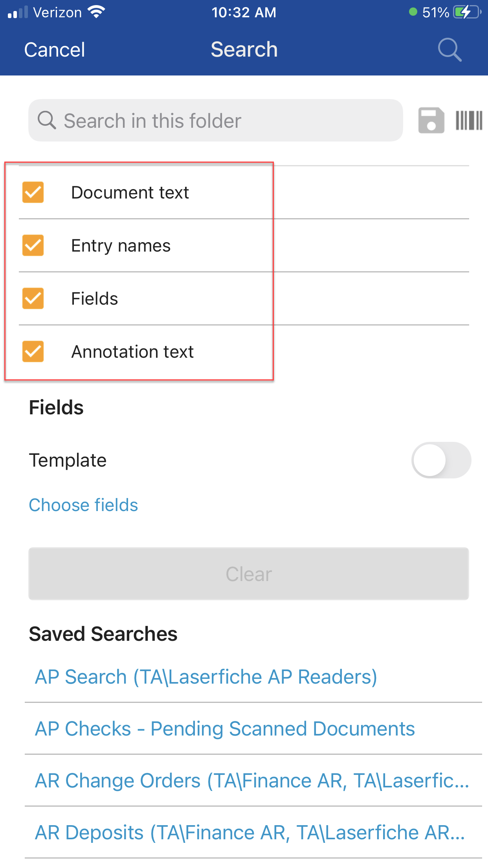Tap the magnifier search icon in header
The image size is (488, 868).
pos(449,50)
